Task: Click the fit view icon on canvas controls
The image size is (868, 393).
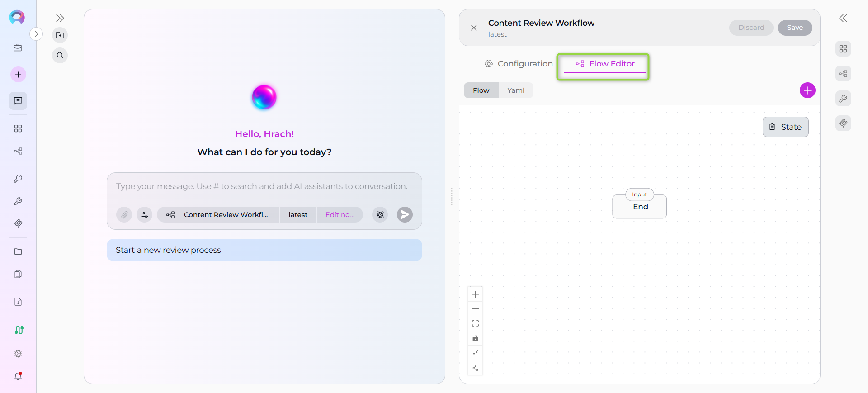Action: coord(475,323)
